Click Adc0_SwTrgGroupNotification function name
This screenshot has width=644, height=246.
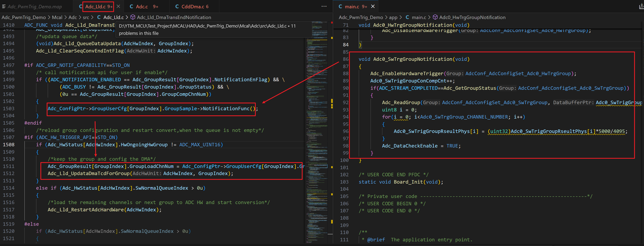(412, 59)
